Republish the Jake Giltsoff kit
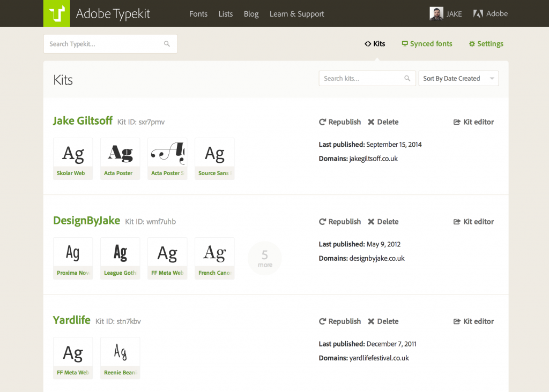This screenshot has height=392, width=549. (339, 122)
